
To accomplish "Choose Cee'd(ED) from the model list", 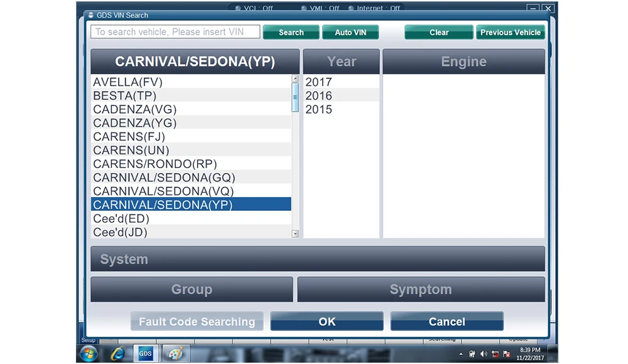I will [191, 218].
